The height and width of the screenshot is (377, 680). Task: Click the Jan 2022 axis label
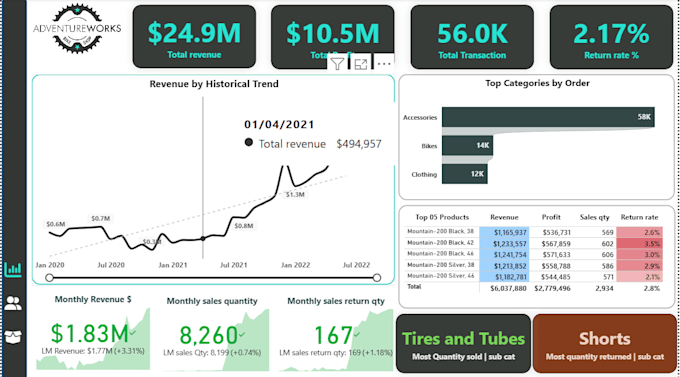295,265
